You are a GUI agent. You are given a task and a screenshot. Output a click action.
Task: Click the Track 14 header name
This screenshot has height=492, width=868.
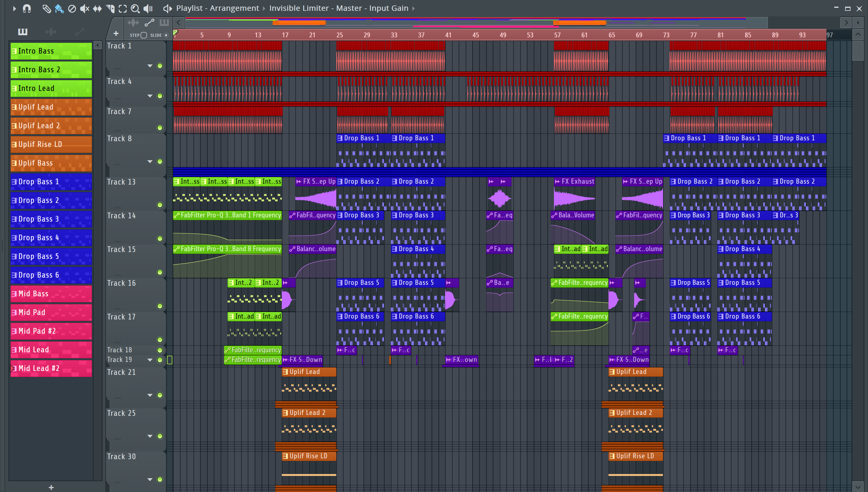click(x=121, y=216)
